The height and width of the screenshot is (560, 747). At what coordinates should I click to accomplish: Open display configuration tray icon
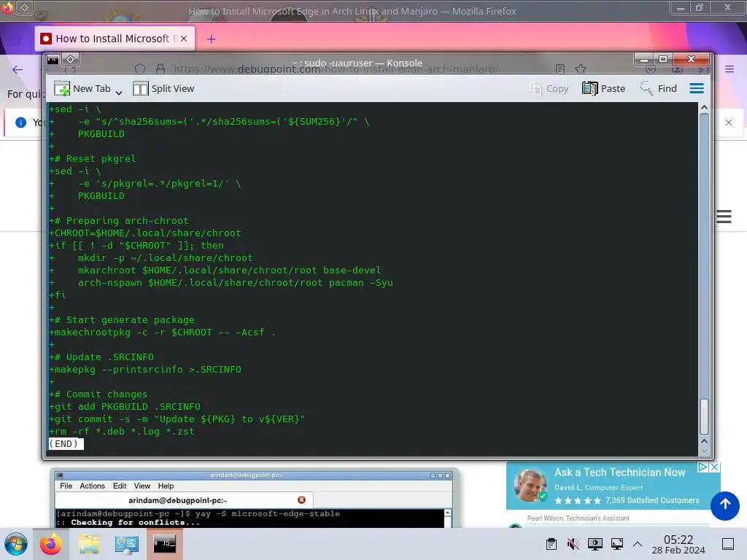[595, 544]
